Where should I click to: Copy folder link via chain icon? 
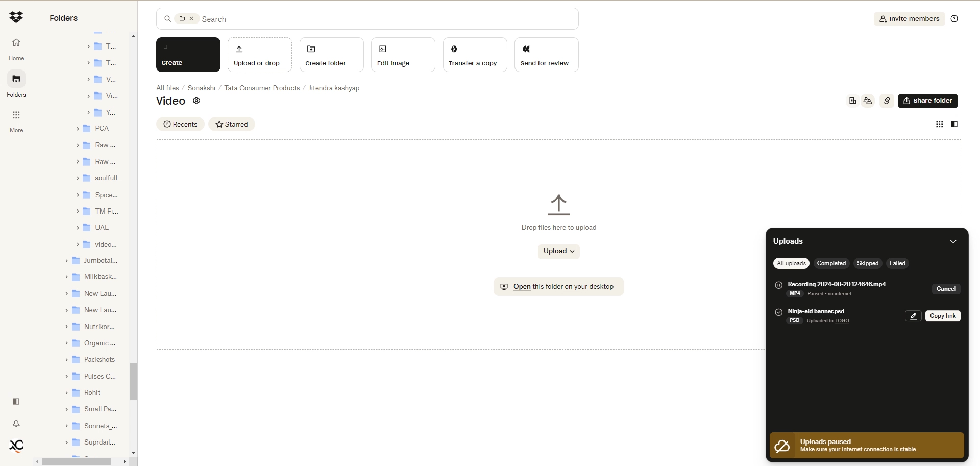pyautogui.click(x=887, y=101)
